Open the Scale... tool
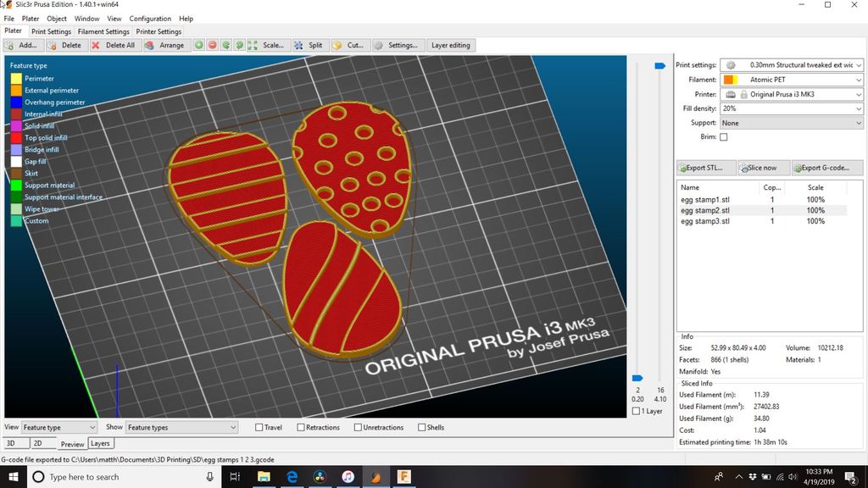Viewport: 868px width, 488px height. click(x=267, y=46)
